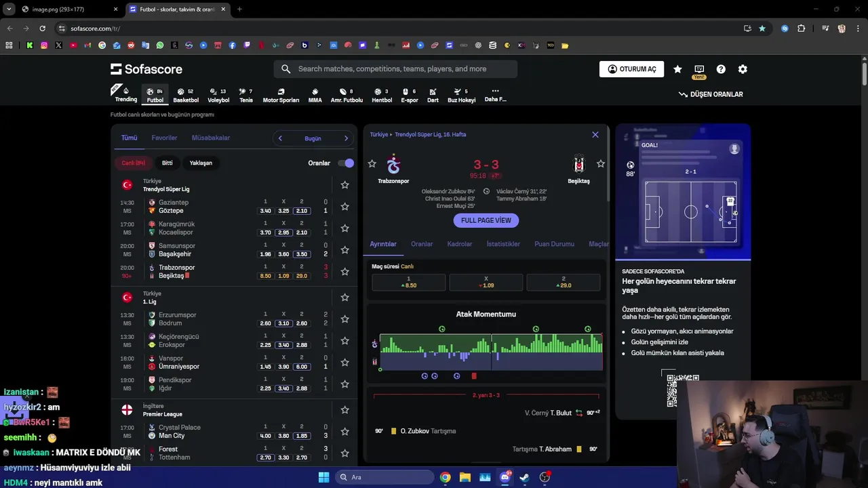Click the Sofascore logo

point(146,69)
